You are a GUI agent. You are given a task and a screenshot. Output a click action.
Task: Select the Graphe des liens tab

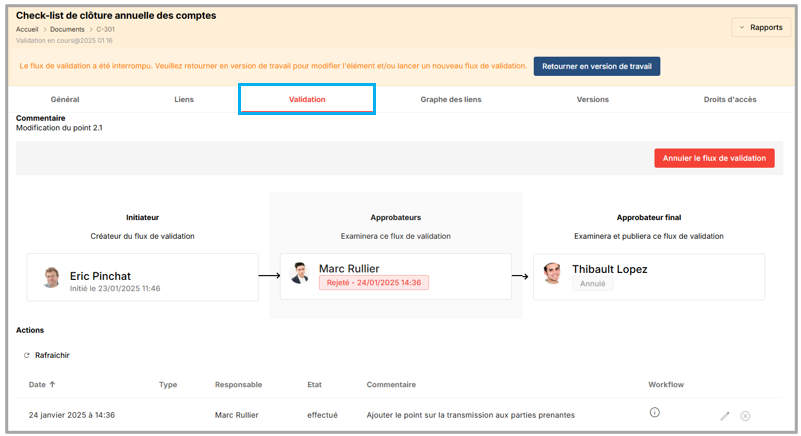[x=450, y=100]
